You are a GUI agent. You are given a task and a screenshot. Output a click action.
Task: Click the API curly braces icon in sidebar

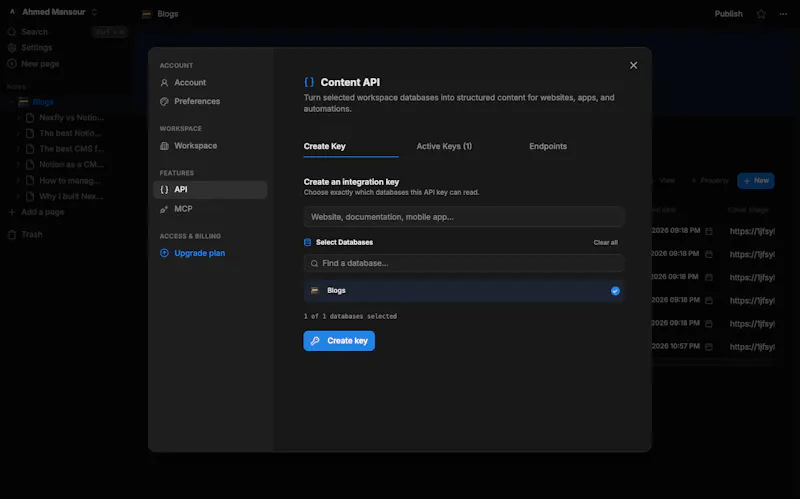pyautogui.click(x=164, y=190)
